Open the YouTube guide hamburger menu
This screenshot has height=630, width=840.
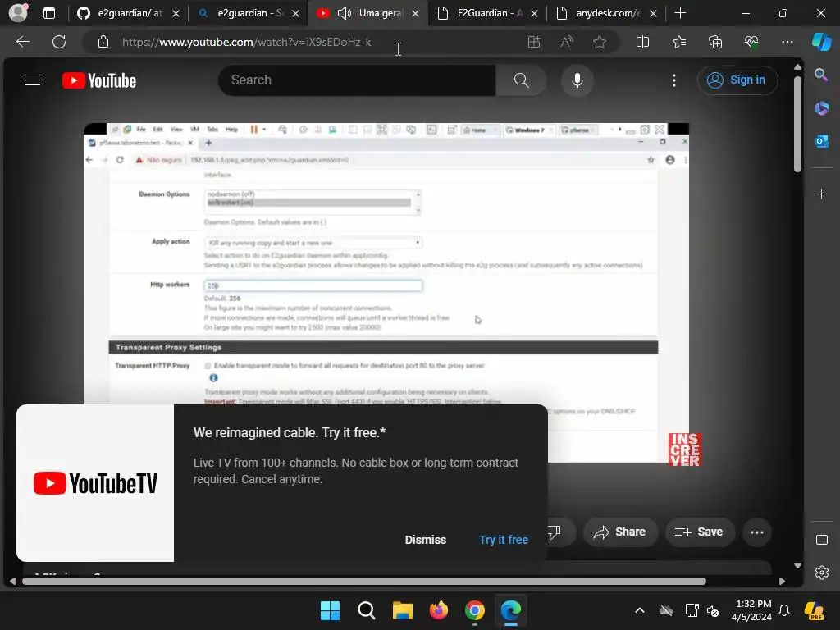(x=33, y=80)
